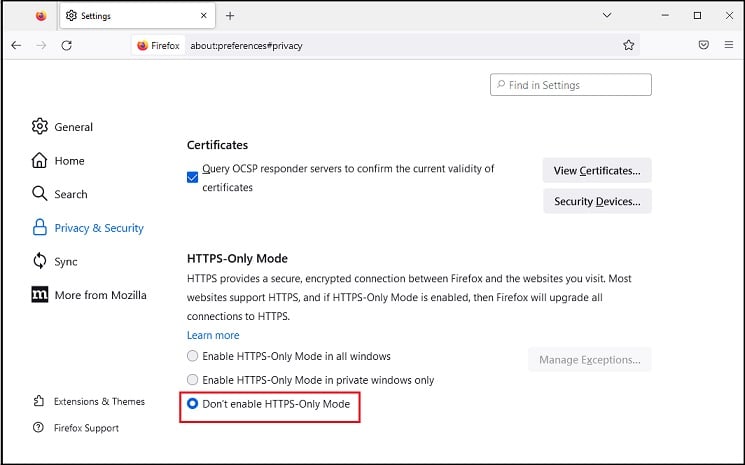
Task: Click the browser back arrow
Action: pyautogui.click(x=16, y=46)
